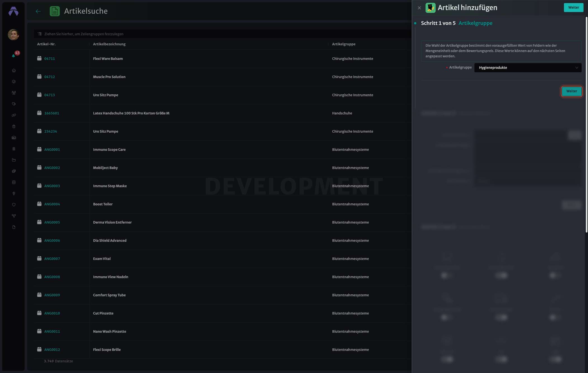
Task: Open article link 04711
Action: 49,58
